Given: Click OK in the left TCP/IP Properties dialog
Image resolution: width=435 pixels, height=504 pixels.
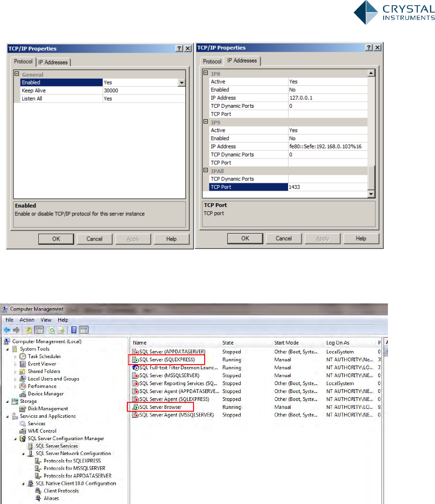Looking at the screenshot, I should coord(56,239).
